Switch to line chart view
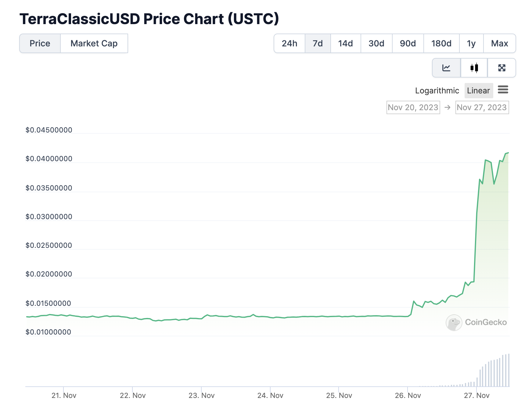The width and height of the screenshot is (532, 412). [x=446, y=68]
